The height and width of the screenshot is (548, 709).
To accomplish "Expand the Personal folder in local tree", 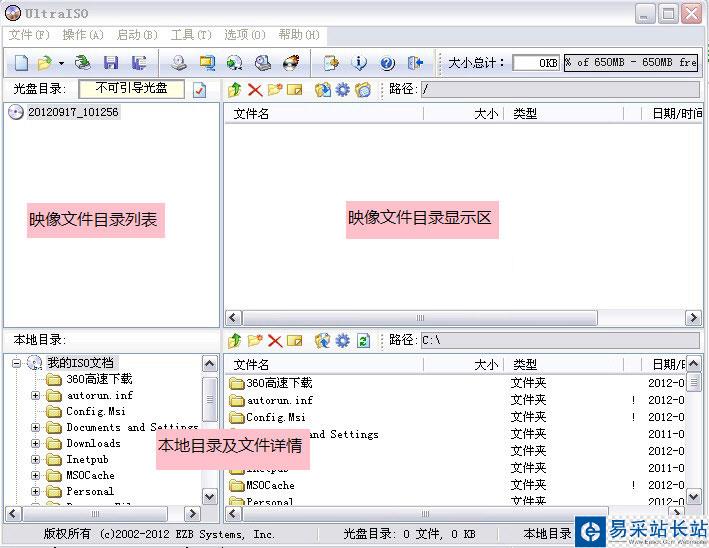I will click(x=35, y=491).
